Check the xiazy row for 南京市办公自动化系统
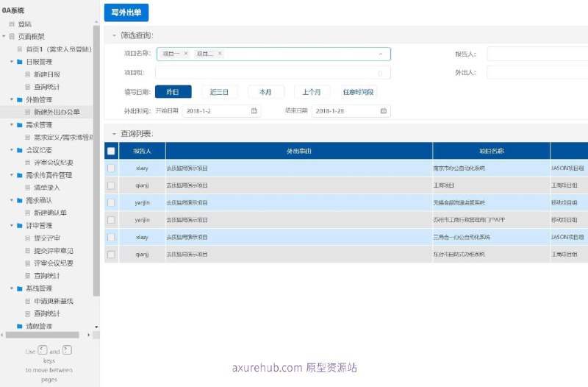This screenshot has height=387, width=588. point(111,168)
